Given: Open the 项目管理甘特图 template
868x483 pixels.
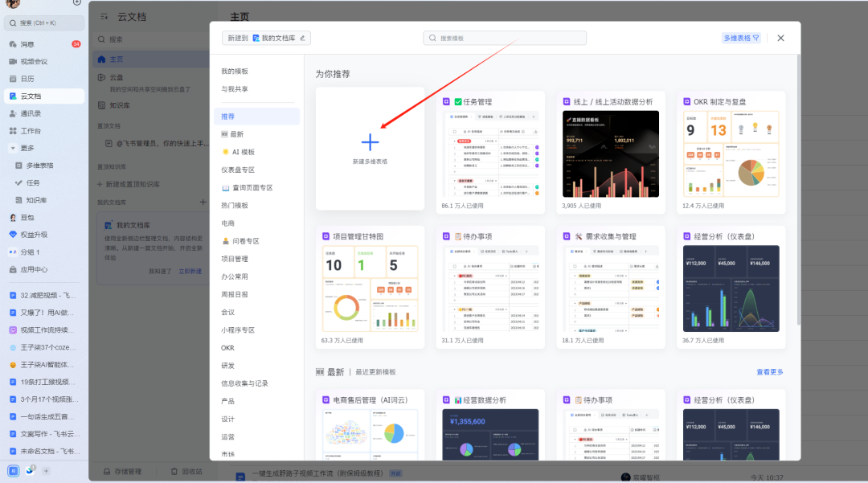Looking at the screenshot, I should click(x=370, y=287).
